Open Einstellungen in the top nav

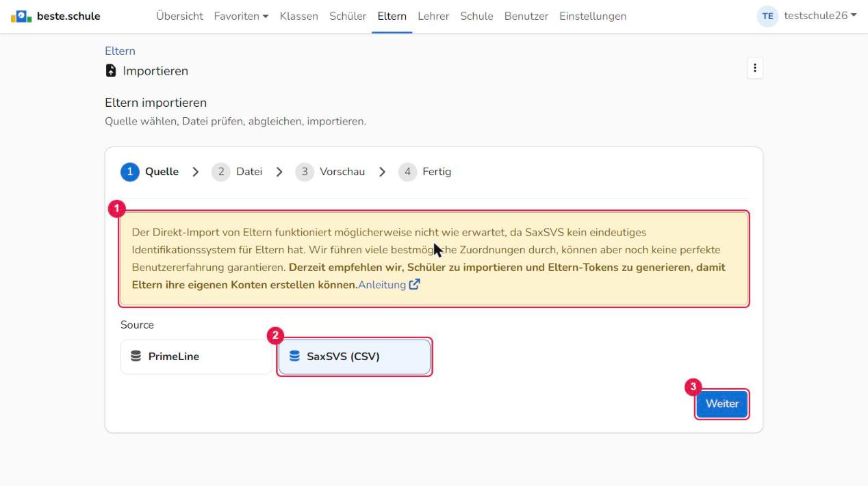pos(593,16)
